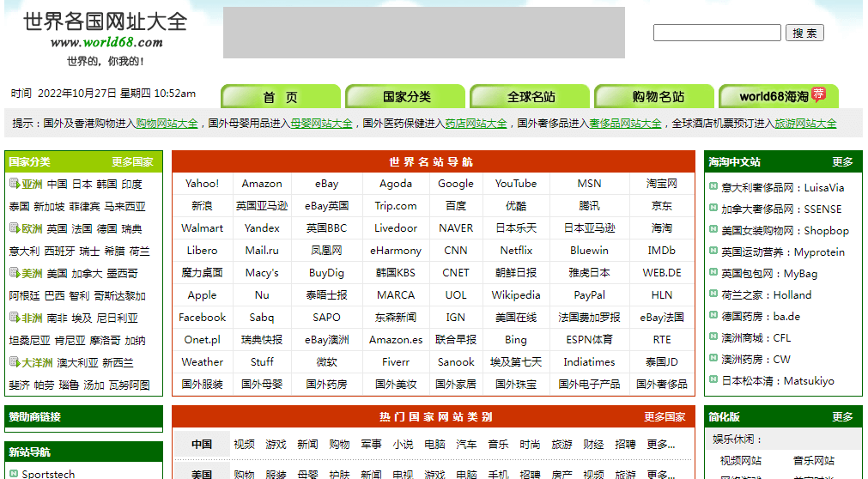Click the 非洲 continent icon

click(x=15, y=318)
